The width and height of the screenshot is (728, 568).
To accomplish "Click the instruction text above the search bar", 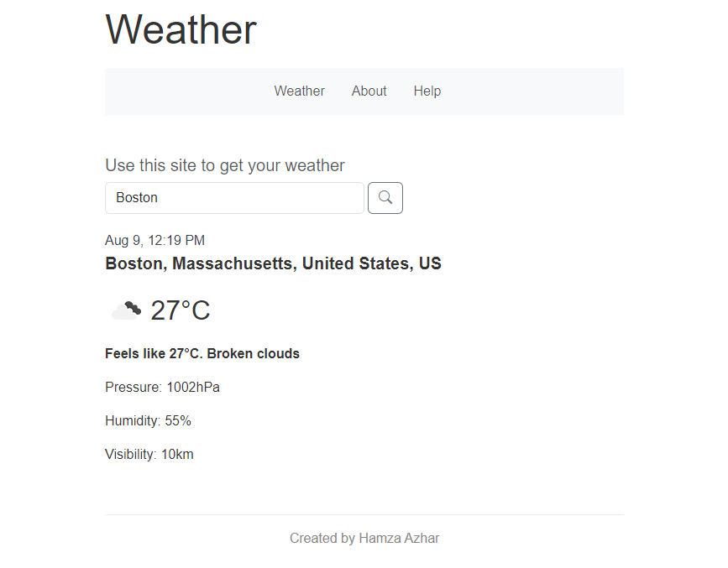I will point(224,165).
